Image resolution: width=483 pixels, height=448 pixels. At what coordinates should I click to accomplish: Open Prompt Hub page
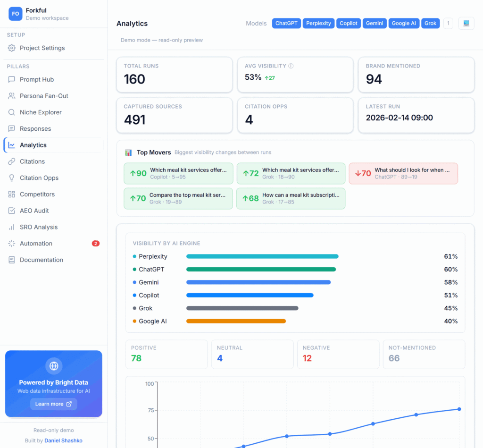pos(54,80)
